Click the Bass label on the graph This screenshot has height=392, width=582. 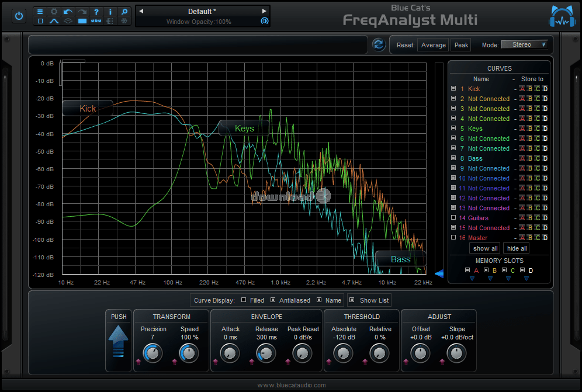[400, 259]
